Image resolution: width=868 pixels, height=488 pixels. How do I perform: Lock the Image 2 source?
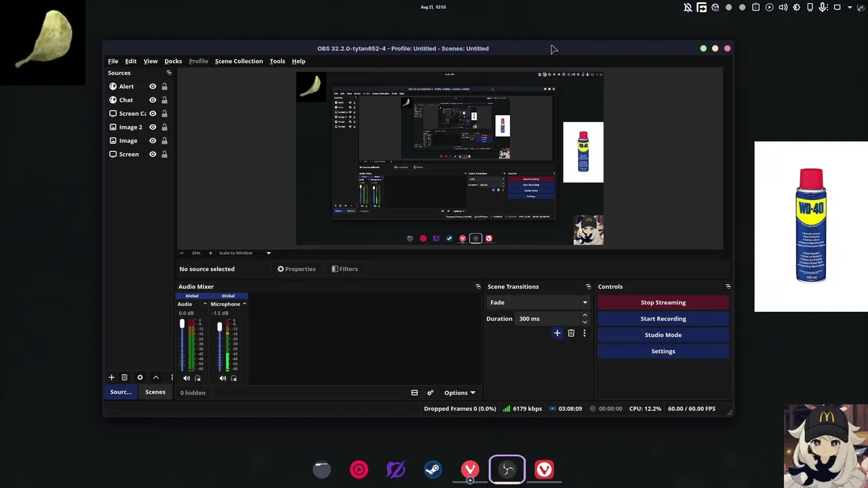tap(164, 127)
